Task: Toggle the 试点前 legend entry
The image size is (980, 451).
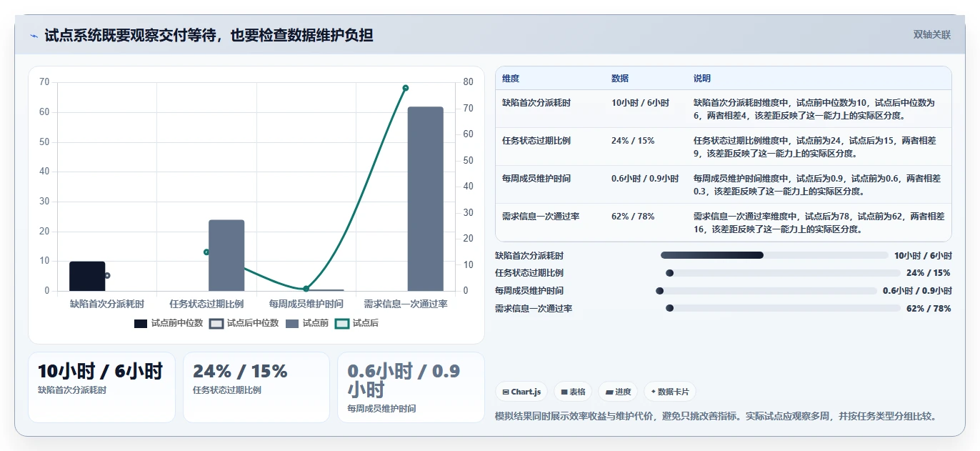Action: (x=307, y=323)
